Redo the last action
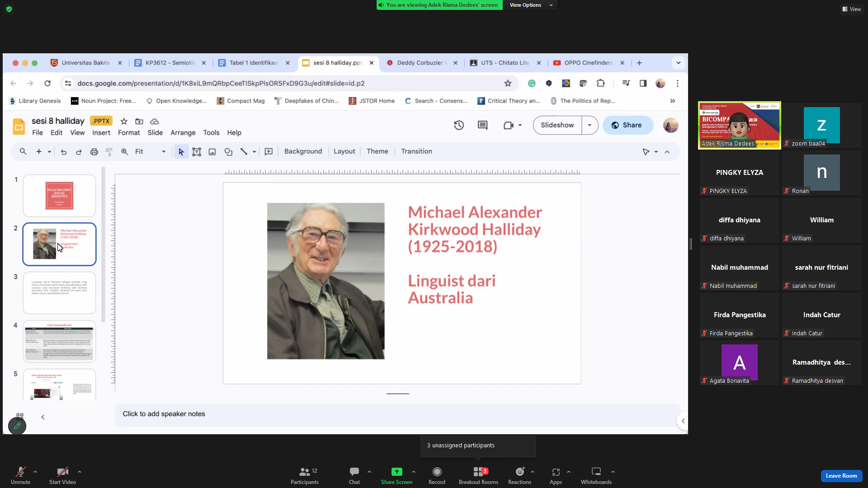Viewport: 868px width, 488px height. pyautogui.click(x=79, y=152)
